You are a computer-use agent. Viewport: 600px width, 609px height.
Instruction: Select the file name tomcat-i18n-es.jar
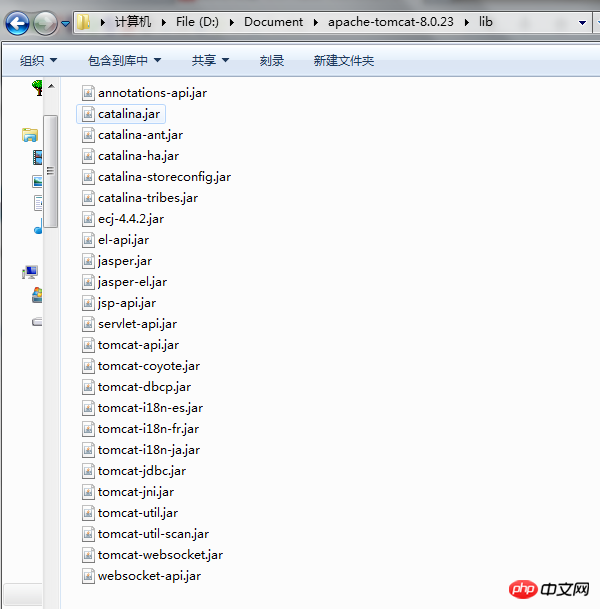pyautogui.click(x=150, y=408)
